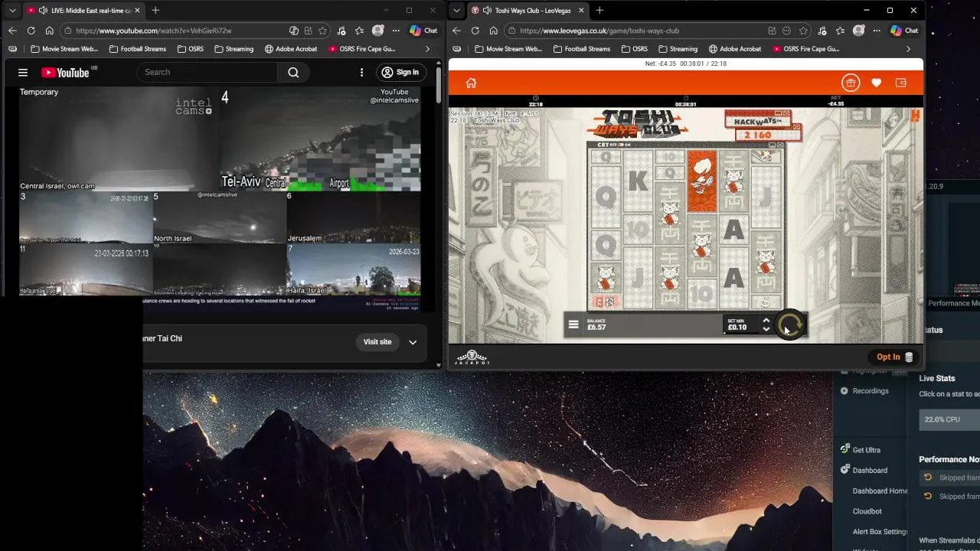The width and height of the screenshot is (980, 551).
Task: Open Streaming bookmark folder in YouTube window
Action: tap(234, 49)
